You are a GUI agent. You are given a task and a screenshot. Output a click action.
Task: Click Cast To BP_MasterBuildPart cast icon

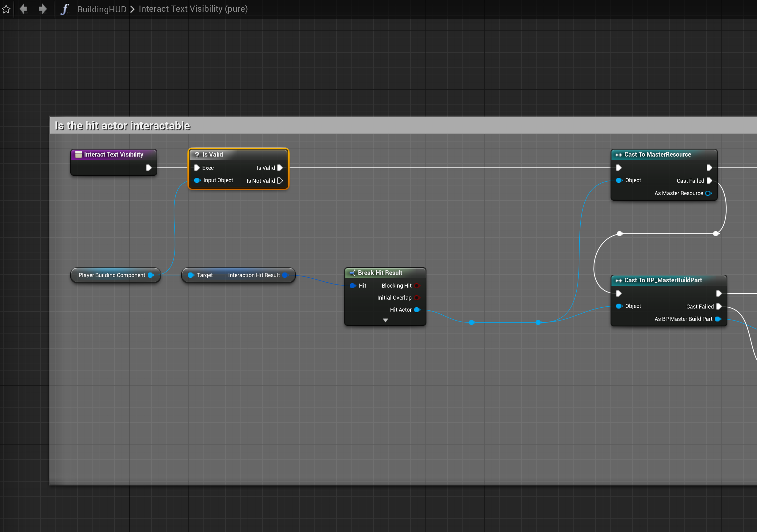619,280
